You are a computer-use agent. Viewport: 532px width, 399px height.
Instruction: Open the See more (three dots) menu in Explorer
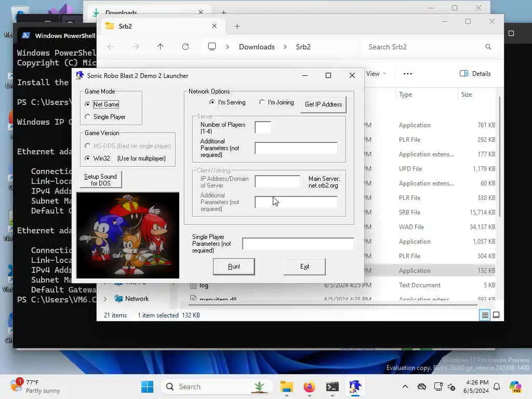408,74
